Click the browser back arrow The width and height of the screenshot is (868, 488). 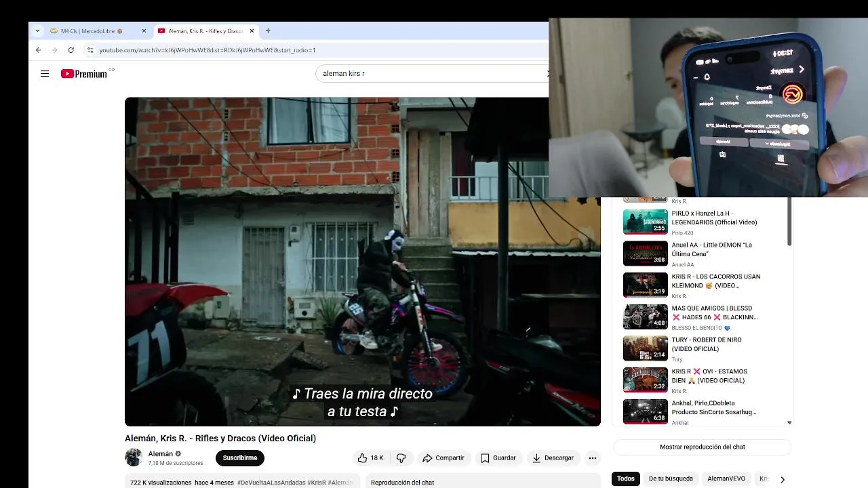tap(38, 50)
